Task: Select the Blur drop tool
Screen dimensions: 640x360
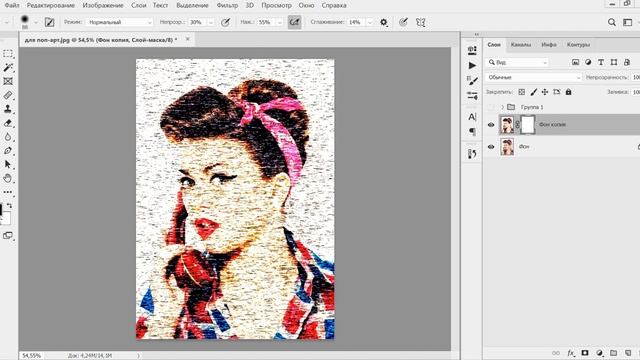Action: point(8,137)
